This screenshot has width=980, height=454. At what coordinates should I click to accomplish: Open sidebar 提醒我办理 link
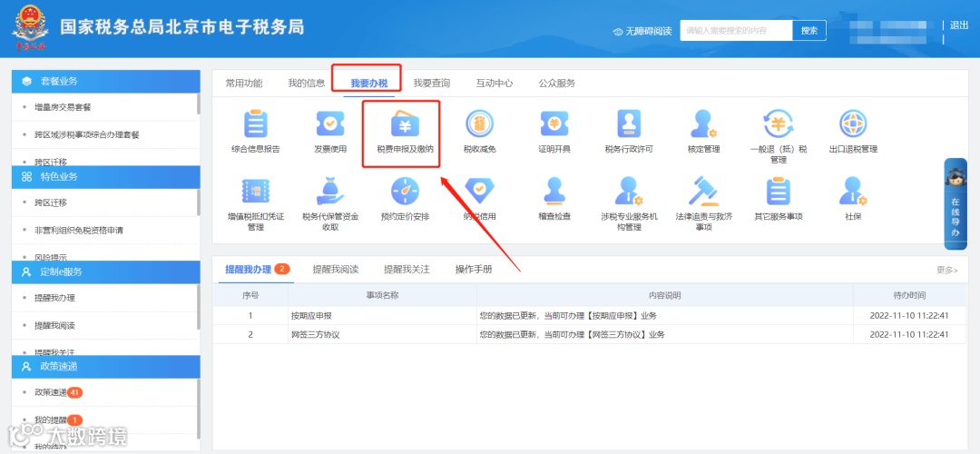click(x=54, y=298)
